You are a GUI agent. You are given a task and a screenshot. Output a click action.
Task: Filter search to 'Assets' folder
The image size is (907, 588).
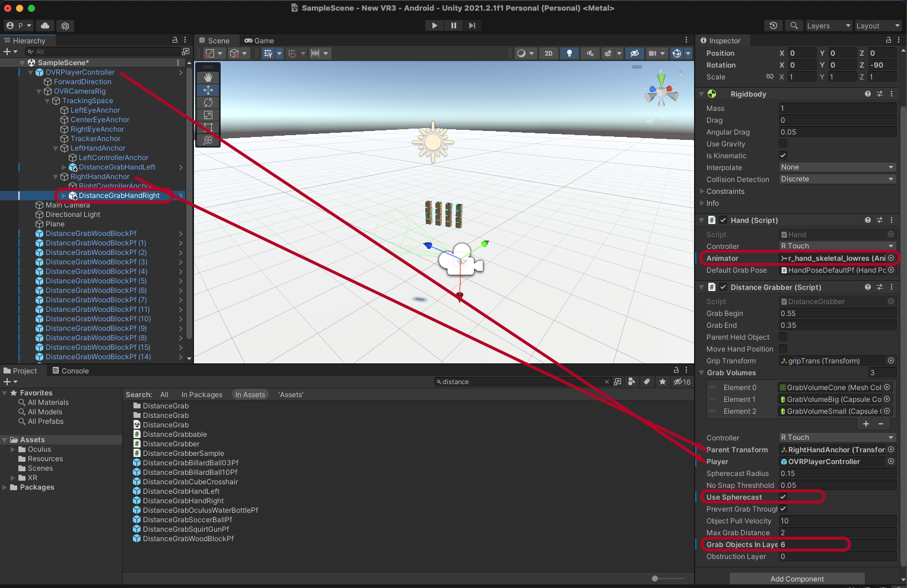click(x=291, y=395)
